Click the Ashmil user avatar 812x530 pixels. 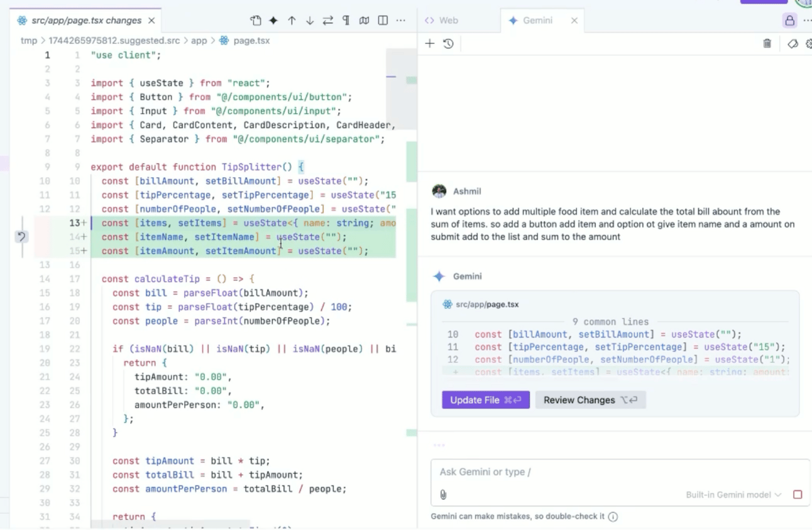(x=439, y=191)
